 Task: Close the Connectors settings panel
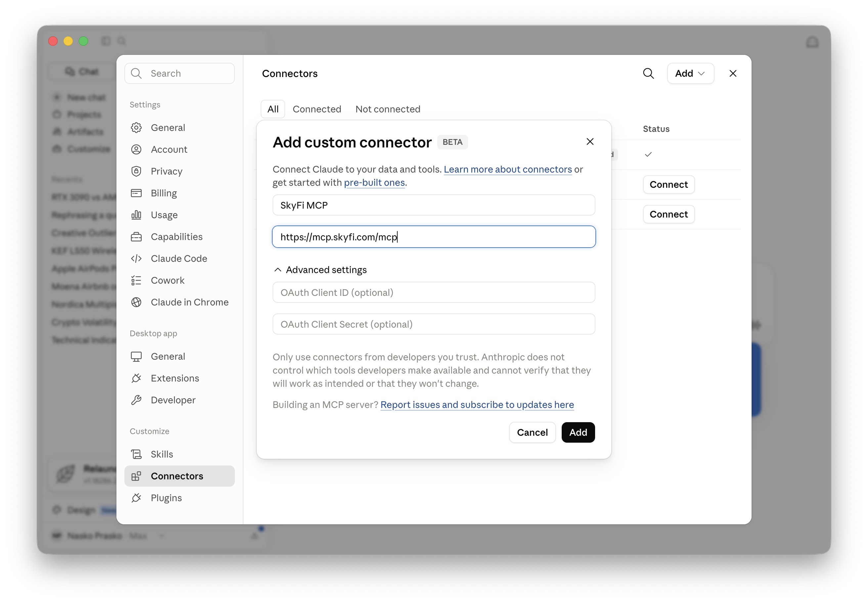pyautogui.click(x=733, y=73)
